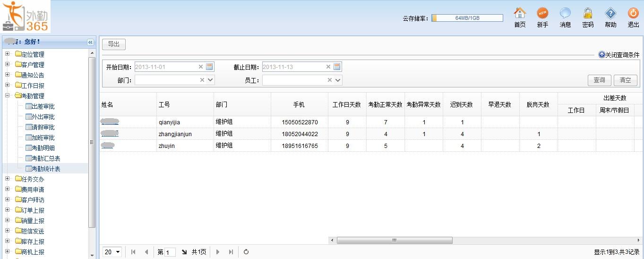Open the name link in zhuyin row
This screenshot has width=644, height=259.
coord(108,146)
